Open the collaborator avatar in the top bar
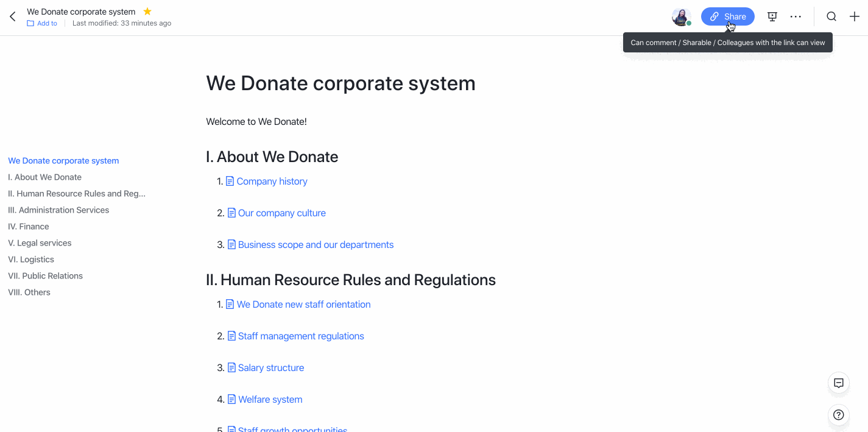Image resolution: width=868 pixels, height=432 pixels. click(x=680, y=16)
